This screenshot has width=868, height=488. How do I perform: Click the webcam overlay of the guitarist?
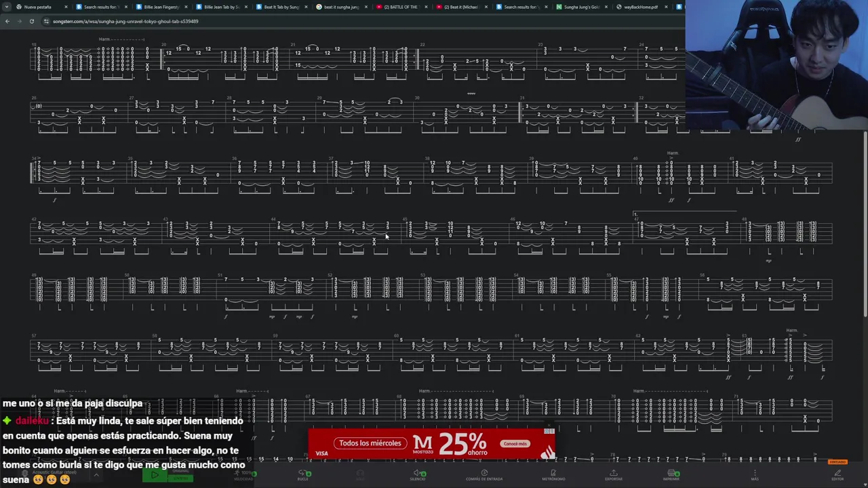(776, 64)
